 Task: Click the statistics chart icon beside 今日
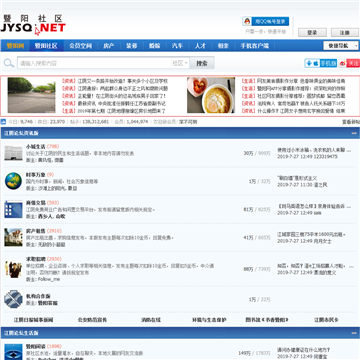(x=3, y=122)
